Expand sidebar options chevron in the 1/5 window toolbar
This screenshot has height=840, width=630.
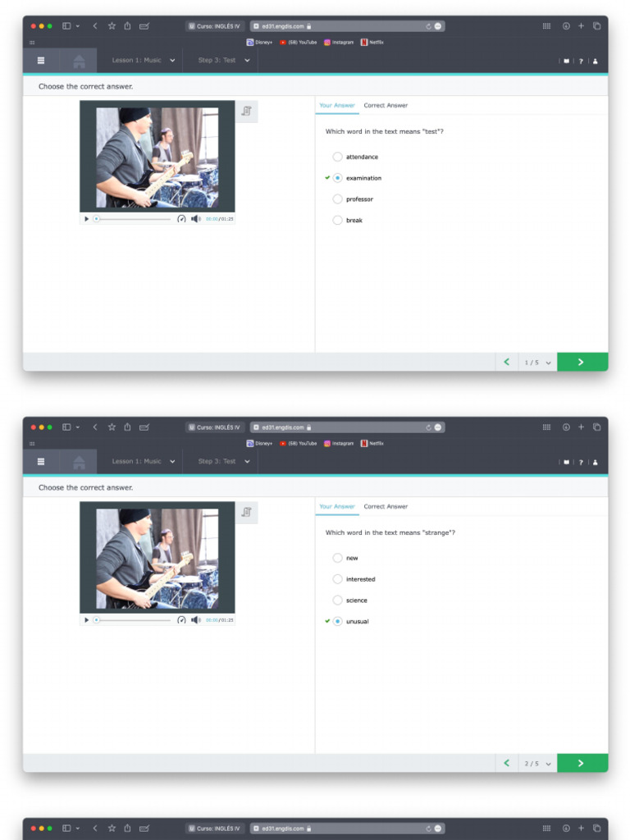pos(78,25)
